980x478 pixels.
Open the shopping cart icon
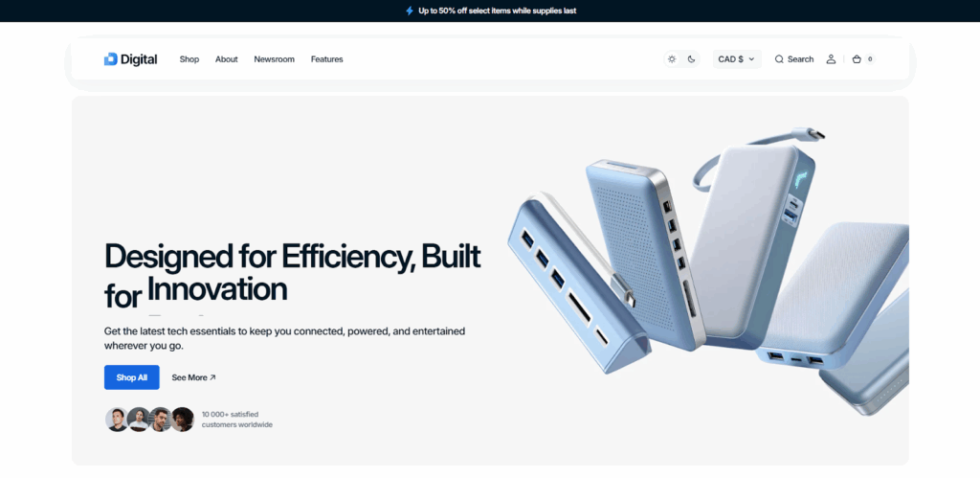[x=857, y=59]
